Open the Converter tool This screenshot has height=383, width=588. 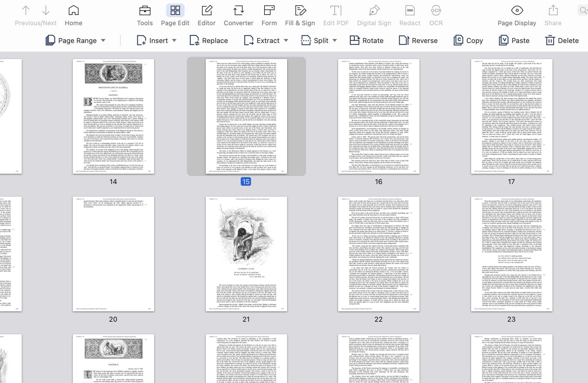coord(238,11)
